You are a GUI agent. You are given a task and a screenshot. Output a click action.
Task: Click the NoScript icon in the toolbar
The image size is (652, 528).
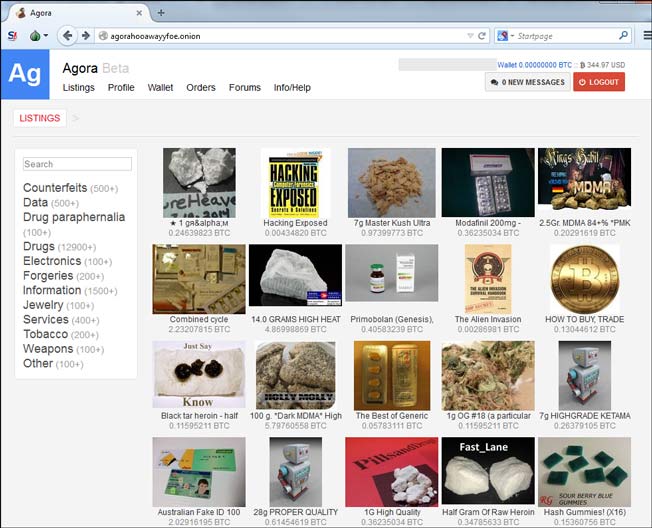(x=12, y=36)
